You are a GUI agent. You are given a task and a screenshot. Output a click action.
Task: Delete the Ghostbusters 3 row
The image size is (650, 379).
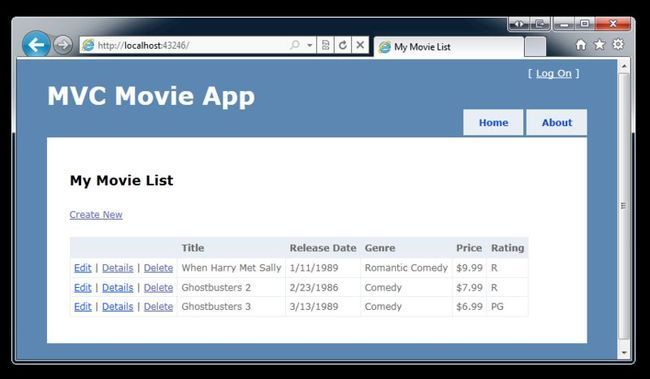(x=158, y=306)
